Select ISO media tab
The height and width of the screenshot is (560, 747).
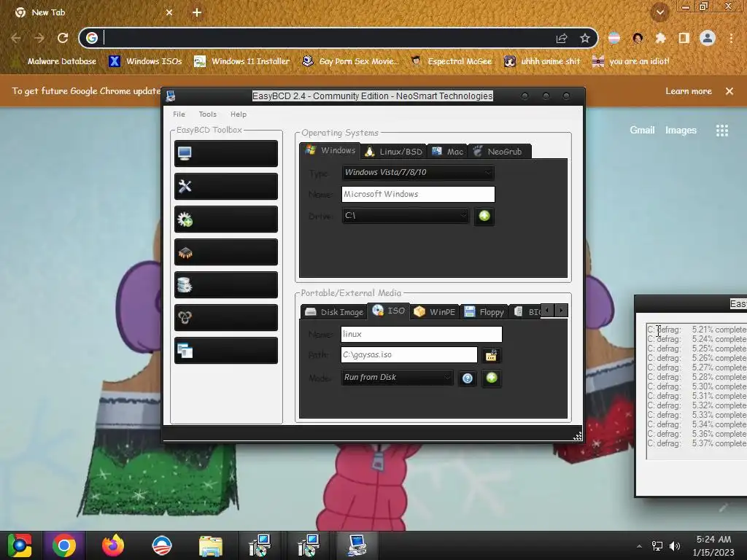coord(388,311)
